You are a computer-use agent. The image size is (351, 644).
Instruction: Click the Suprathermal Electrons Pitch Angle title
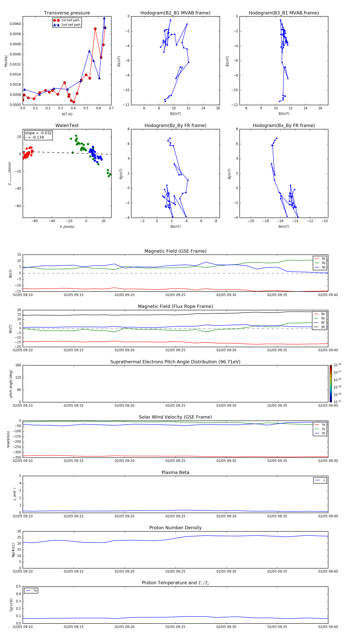point(175,362)
